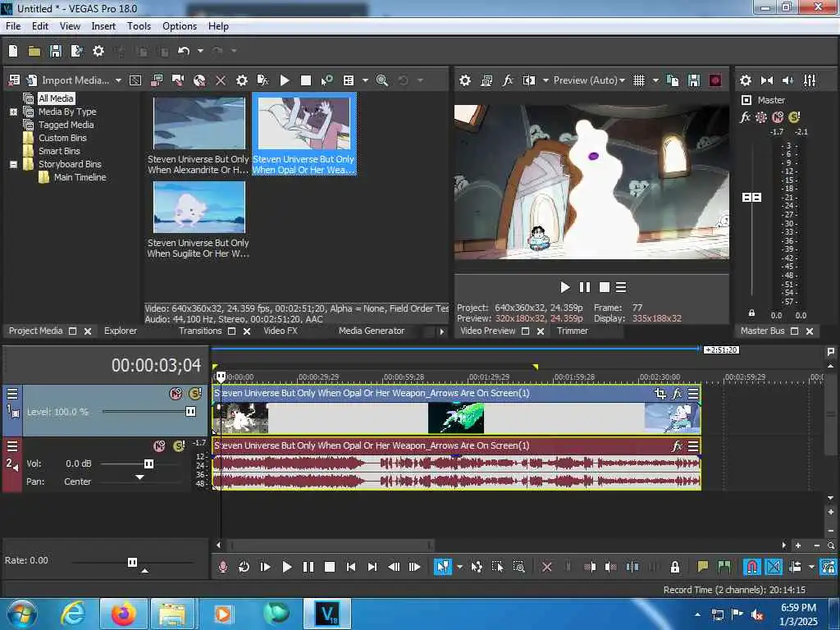Open the undo history dropdown arrow
The height and width of the screenshot is (630, 840).
[200, 51]
